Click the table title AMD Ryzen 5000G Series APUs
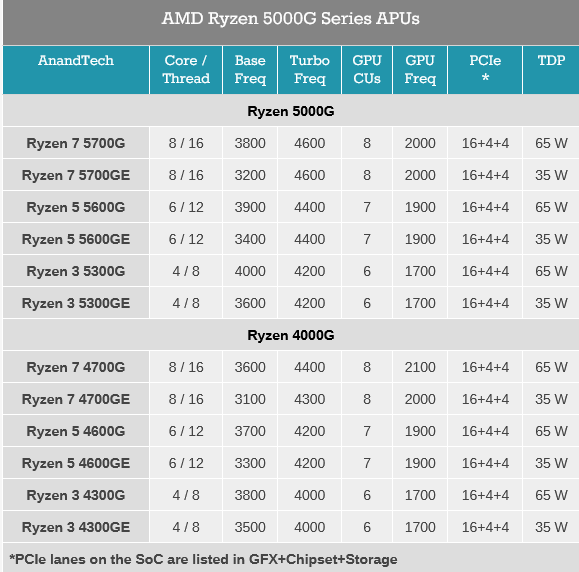The width and height of the screenshot is (579, 572). tap(291, 18)
